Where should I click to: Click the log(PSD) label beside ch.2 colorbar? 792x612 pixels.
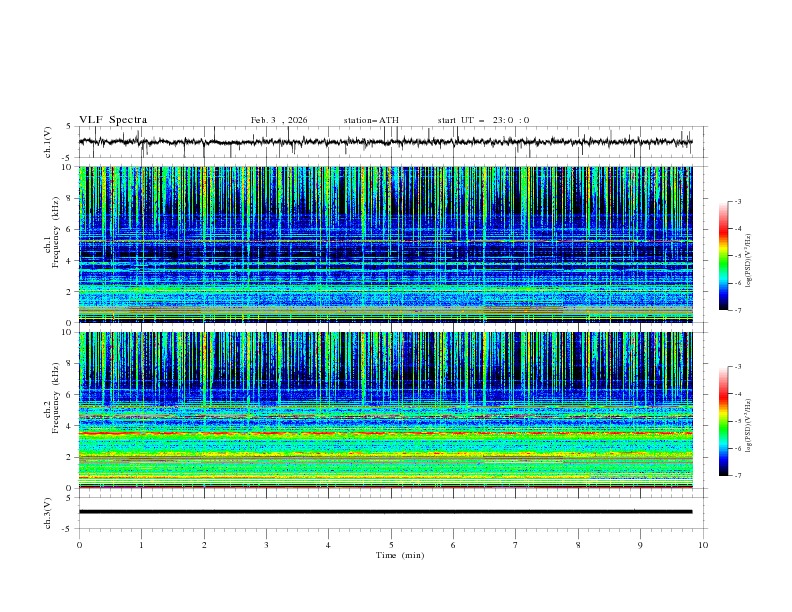749,425
